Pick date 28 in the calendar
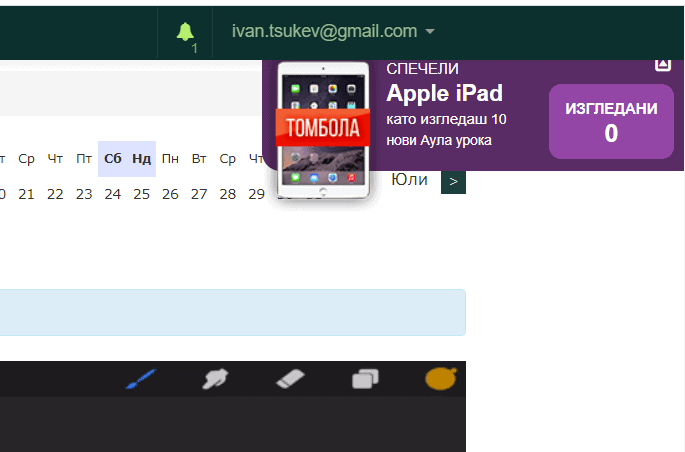The image size is (685, 452). click(228, 194)
